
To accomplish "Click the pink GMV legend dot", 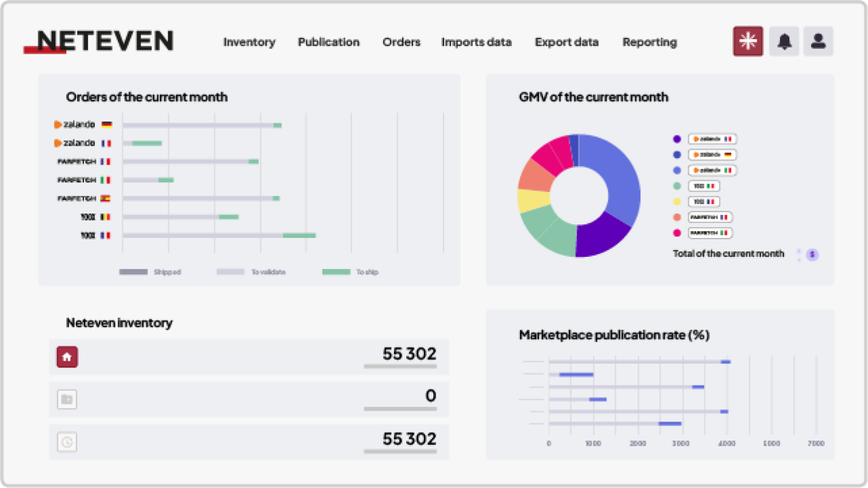I will pos(677,232).
